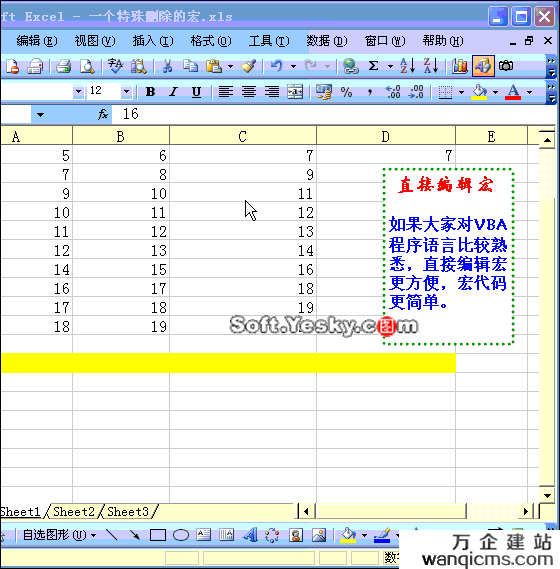Click the vertical scrollbar down arrow
This screenshot has width=560, height=569.
[547, 495]
